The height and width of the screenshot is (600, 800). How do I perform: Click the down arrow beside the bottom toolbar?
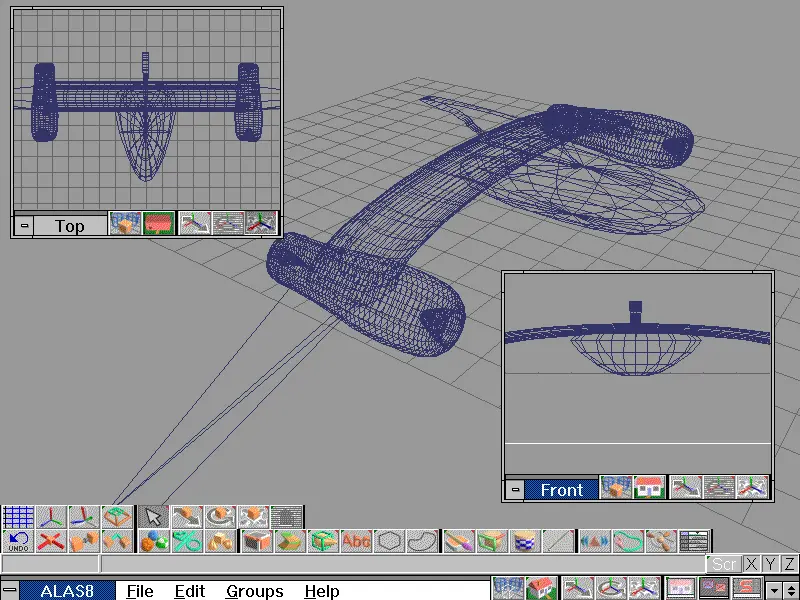pyautogui.click(x=771, y=590)
